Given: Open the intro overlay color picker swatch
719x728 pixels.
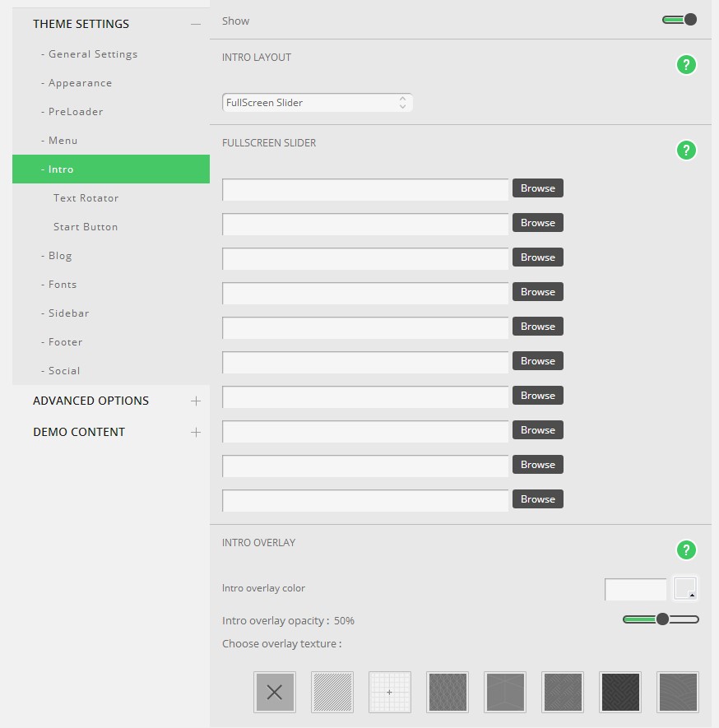Looking at the screenshot, I should [x=685, y=588].
